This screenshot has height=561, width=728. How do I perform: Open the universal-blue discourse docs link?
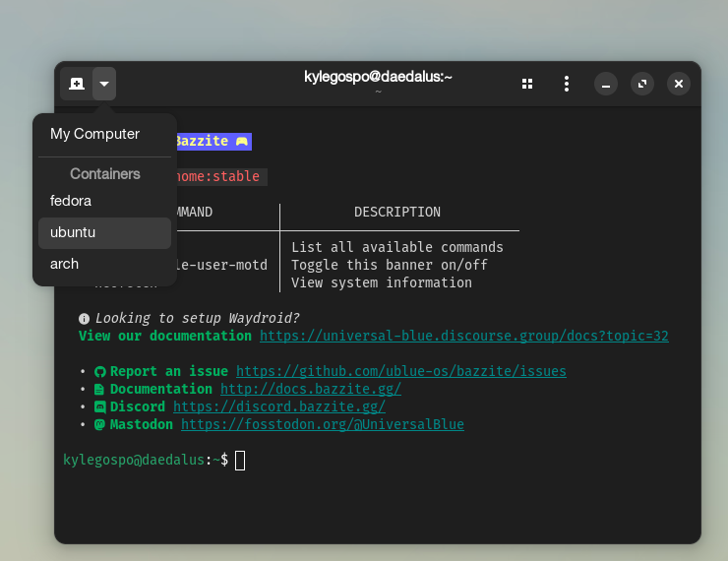(464, 336)
